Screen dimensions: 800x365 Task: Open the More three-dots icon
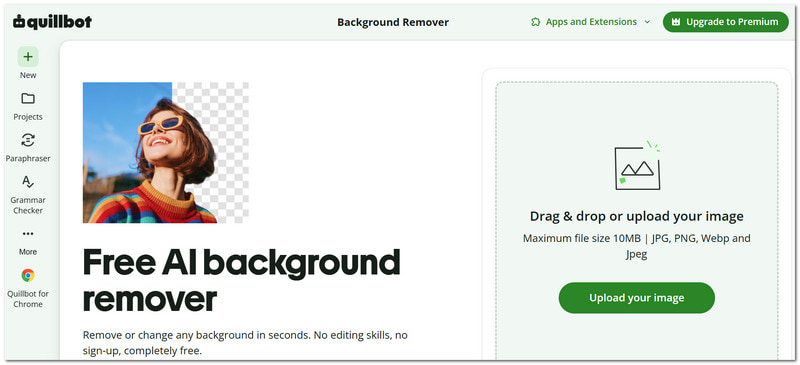28,234
